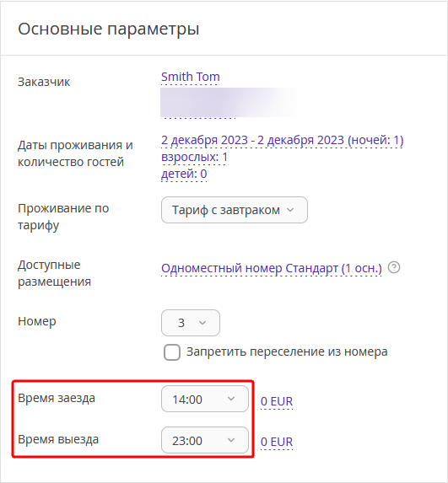Click the 'Основные параметры' section heading

click(x=109, y=30)
